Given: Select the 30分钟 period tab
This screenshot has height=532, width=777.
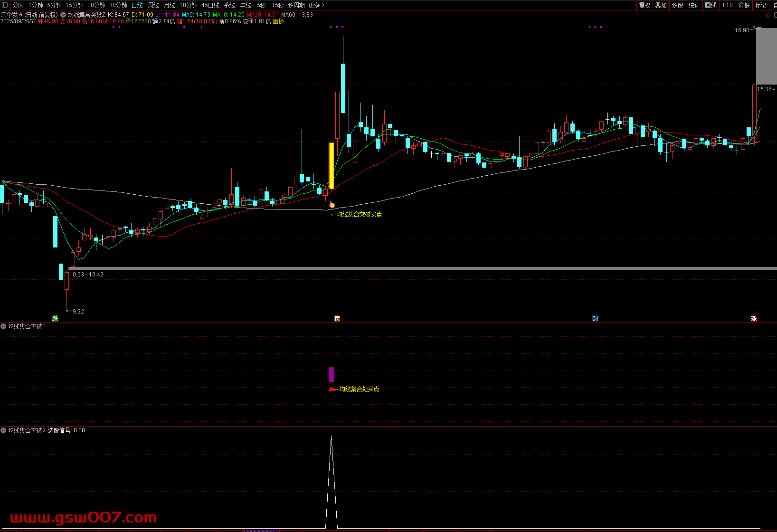Looking at the screenshot, I should pyautogui.click(x=96, y=5).
